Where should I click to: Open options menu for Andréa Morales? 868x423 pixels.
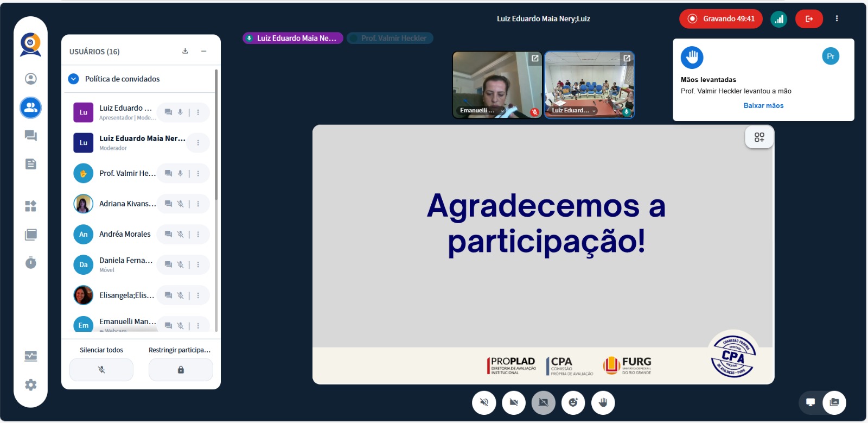[198, 235]
